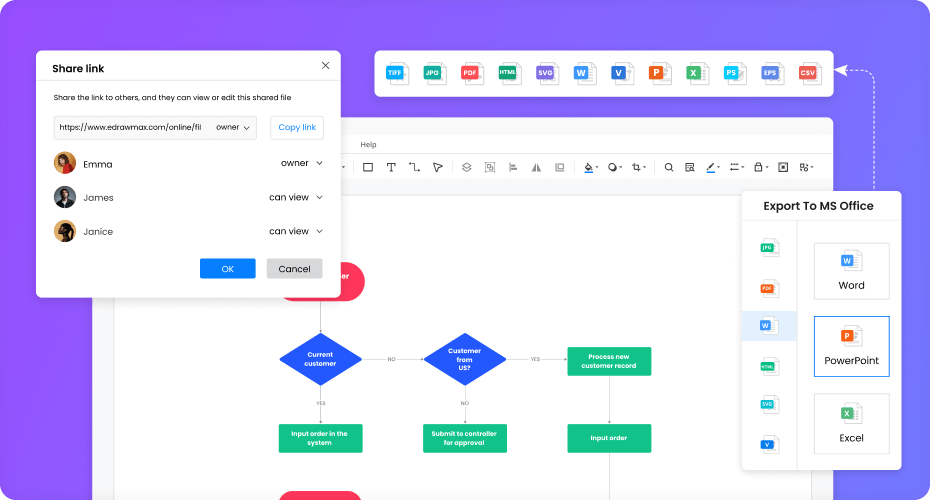This screenshot has height=500, width=930.
Task: Select the rectangle shape tool in toolbar
Action: coord(368,167)
